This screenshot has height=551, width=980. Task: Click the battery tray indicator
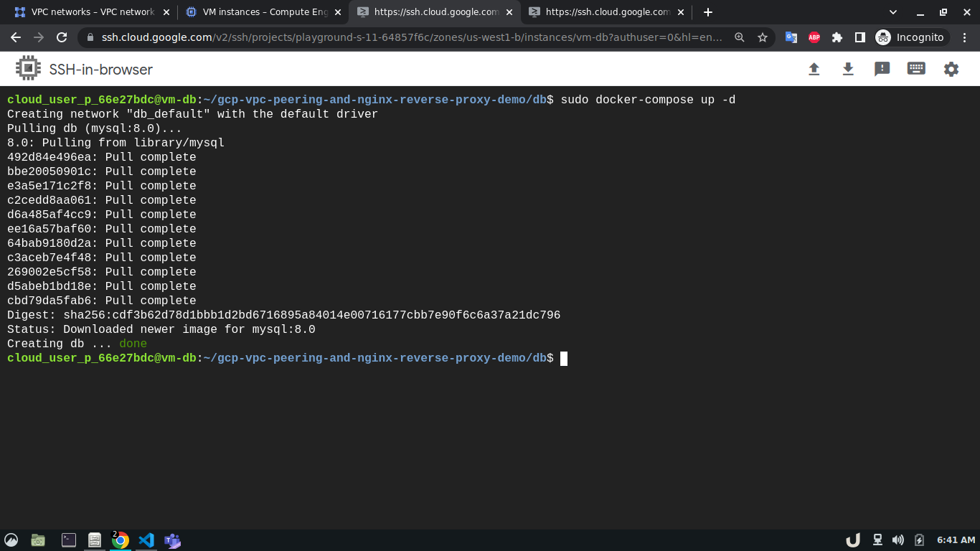point(920,540)
